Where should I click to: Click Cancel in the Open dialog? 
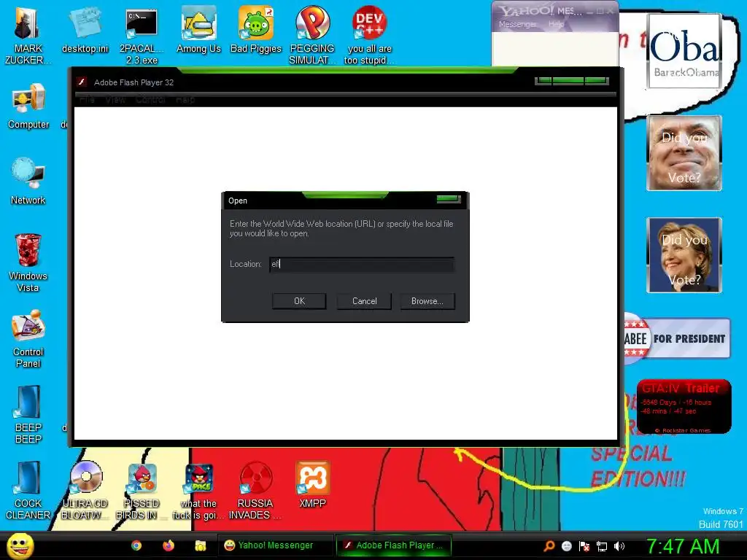click(365, 301)
